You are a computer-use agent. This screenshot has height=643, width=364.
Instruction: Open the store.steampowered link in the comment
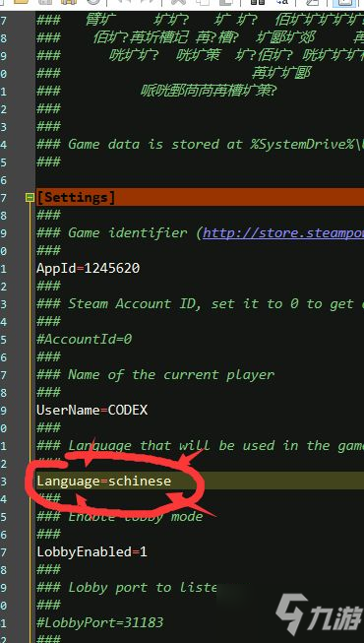click(x=283, y=233)
